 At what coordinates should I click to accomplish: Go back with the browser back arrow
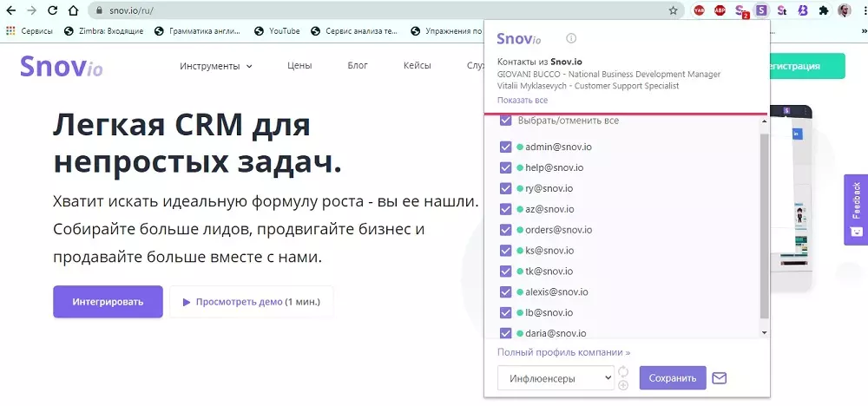tap(10, 10)
